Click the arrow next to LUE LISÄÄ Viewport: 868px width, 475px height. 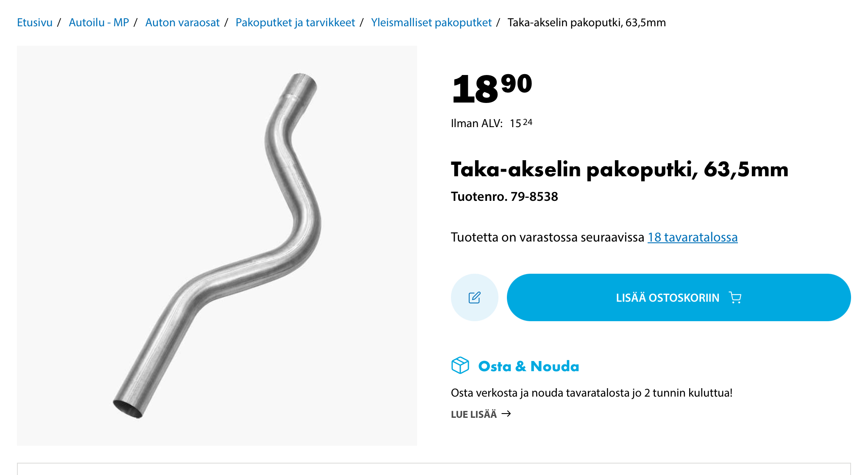[506, 414]
